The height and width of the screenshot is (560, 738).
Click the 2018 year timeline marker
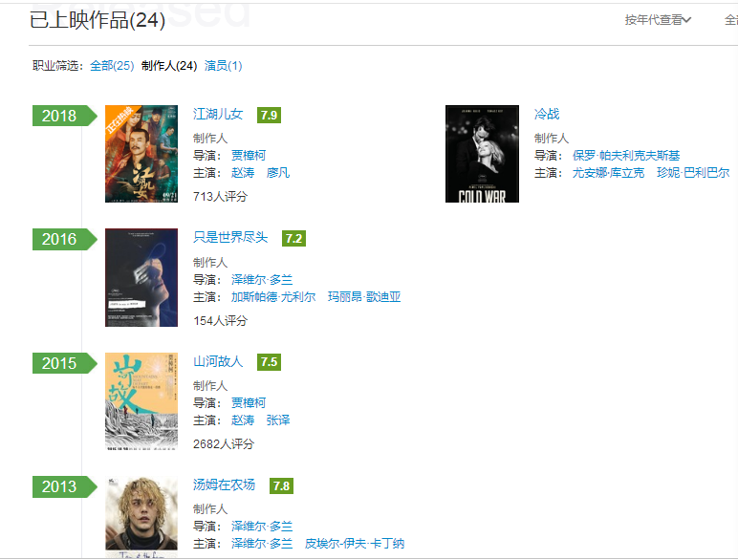tap(64, 116)
